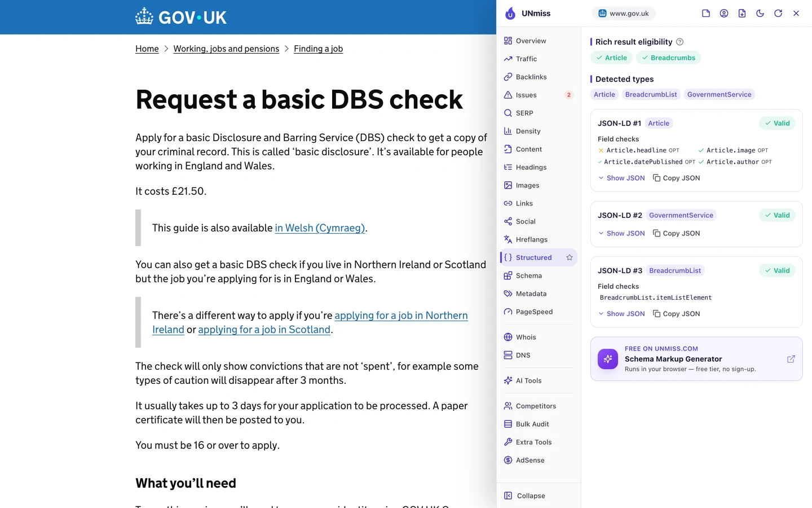The width and height of the screenshot is (812, 508).
Task: Select the Hreflangs sidebar item
Action: 539,239
